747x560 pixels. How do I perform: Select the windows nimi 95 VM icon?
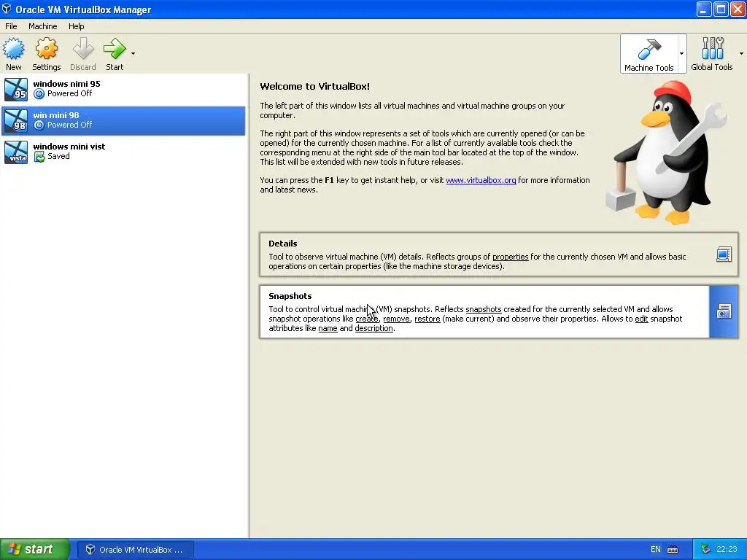(16, 90)
